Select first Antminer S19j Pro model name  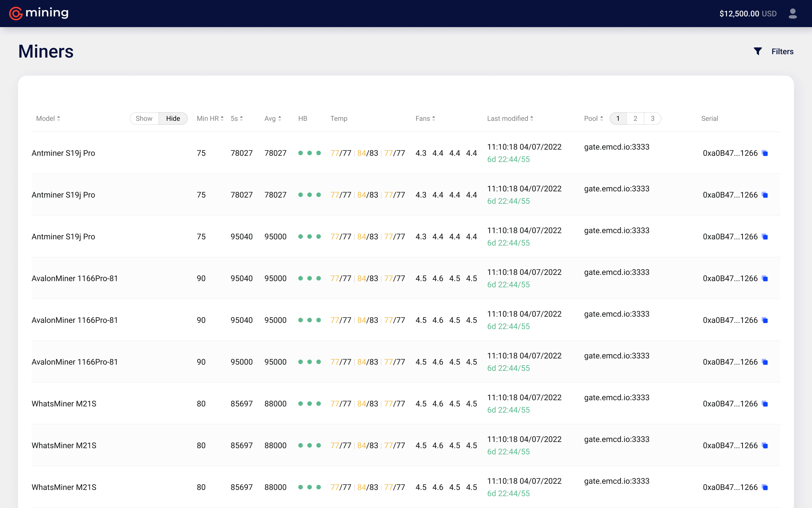click(x=63, y=153)
